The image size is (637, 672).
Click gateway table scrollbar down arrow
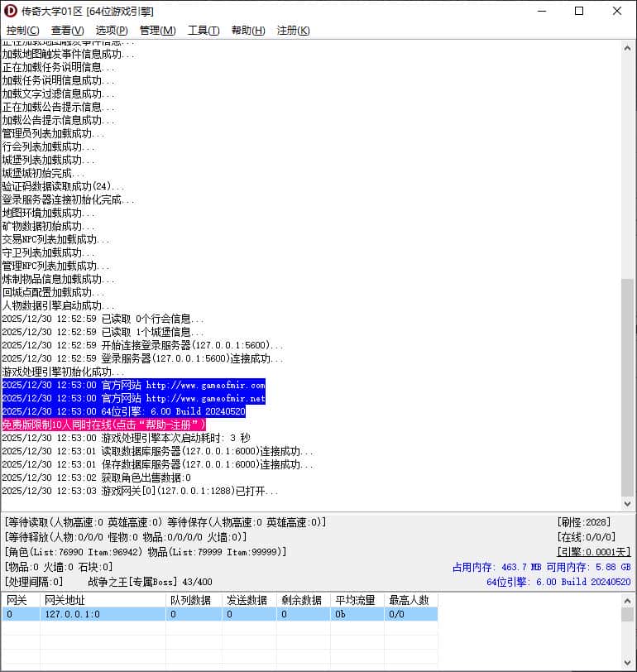pyautogui.click(x=627, y=663)
